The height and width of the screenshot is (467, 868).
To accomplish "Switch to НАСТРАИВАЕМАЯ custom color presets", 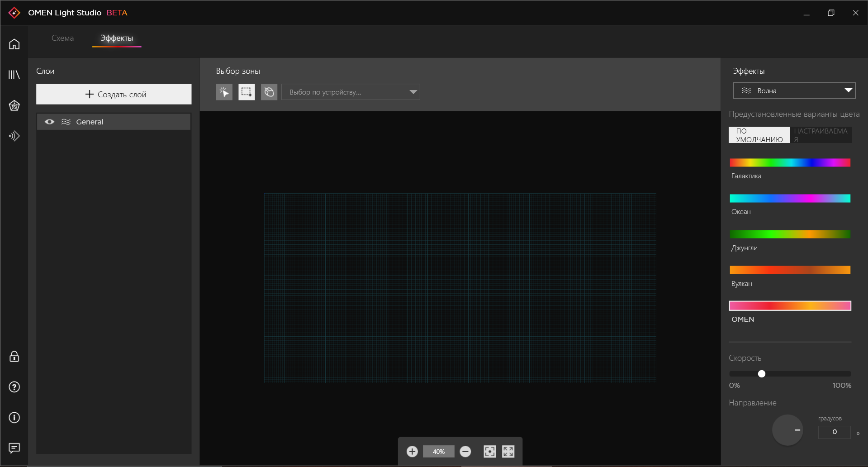I will [x=821, y=135].
